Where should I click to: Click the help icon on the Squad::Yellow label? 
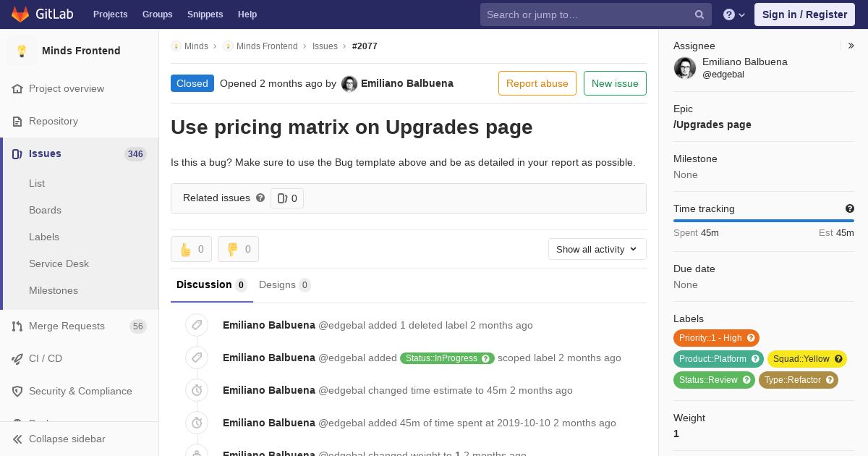point(838,359)
